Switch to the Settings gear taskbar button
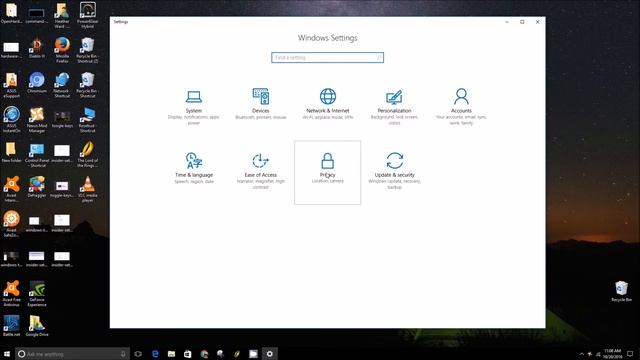This screenshot has height=360, width=640. point(269,354)
